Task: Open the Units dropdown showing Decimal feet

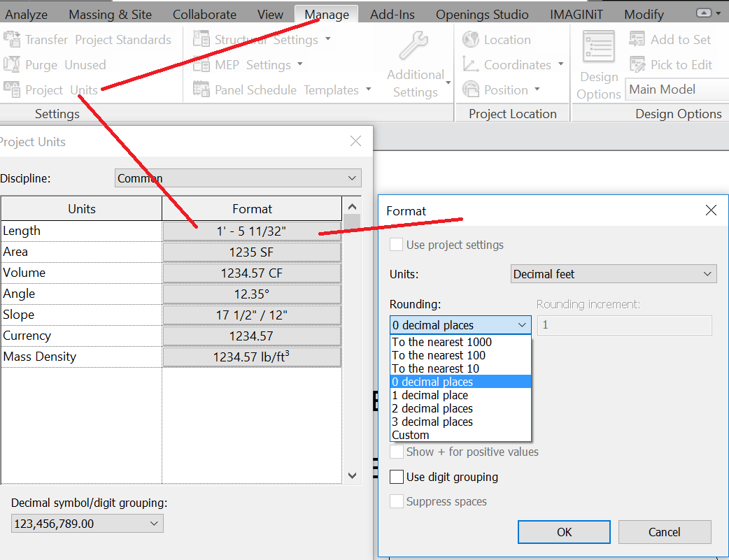Action: tap(613, 273)
